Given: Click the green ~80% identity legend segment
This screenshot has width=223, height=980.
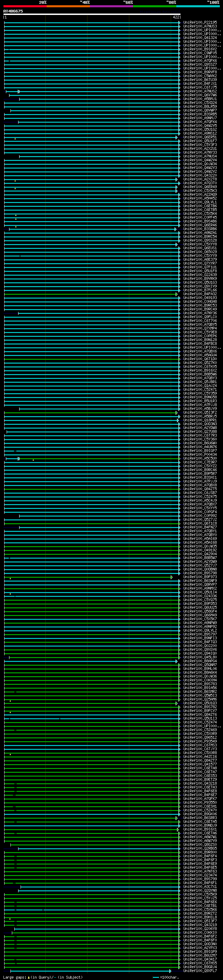Looking at the screenshot, I should (154, 6).
